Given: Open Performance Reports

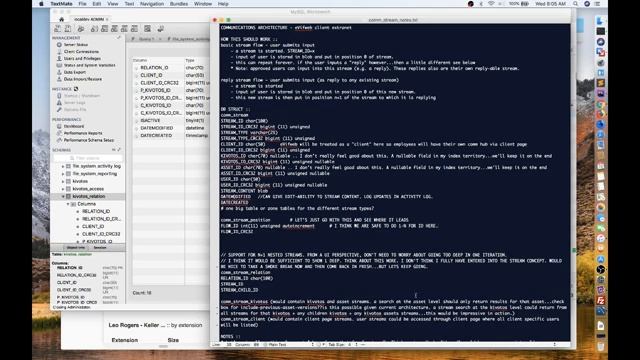Looking at the screenshot, I should point(83,133).
